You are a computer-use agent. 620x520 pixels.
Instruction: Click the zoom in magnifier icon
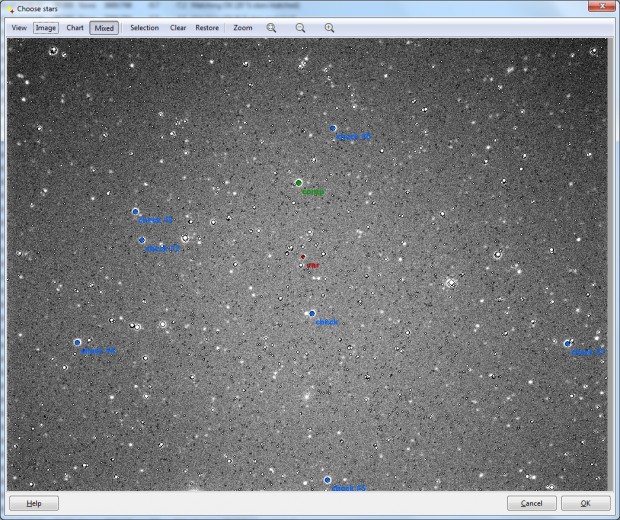click(x=329, y=28)
